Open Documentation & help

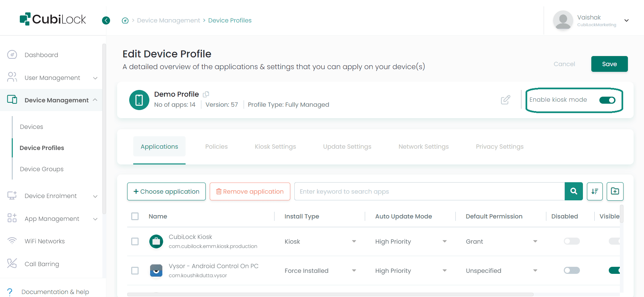pyautogui.click(x=55, y=292)
